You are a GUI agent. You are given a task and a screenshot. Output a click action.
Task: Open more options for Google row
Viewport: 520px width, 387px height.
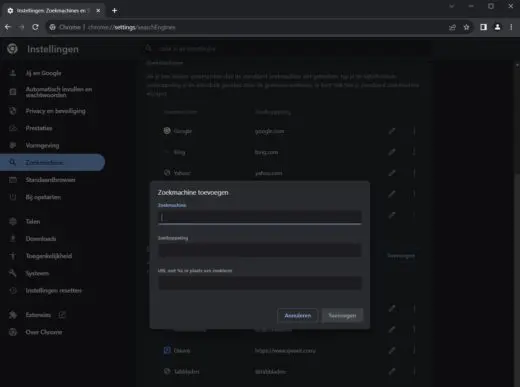point(414,131)
